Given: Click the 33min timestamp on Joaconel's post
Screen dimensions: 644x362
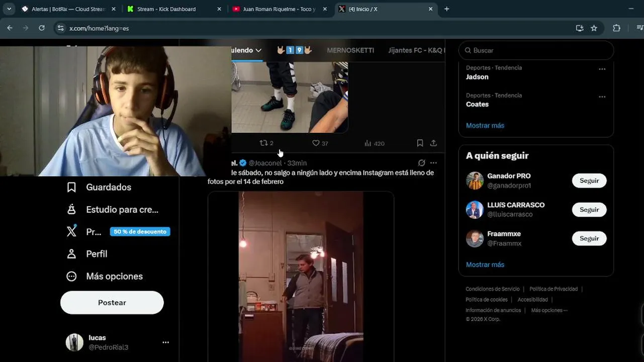Looking at the screenshot, I should click(x=297, y=163).
